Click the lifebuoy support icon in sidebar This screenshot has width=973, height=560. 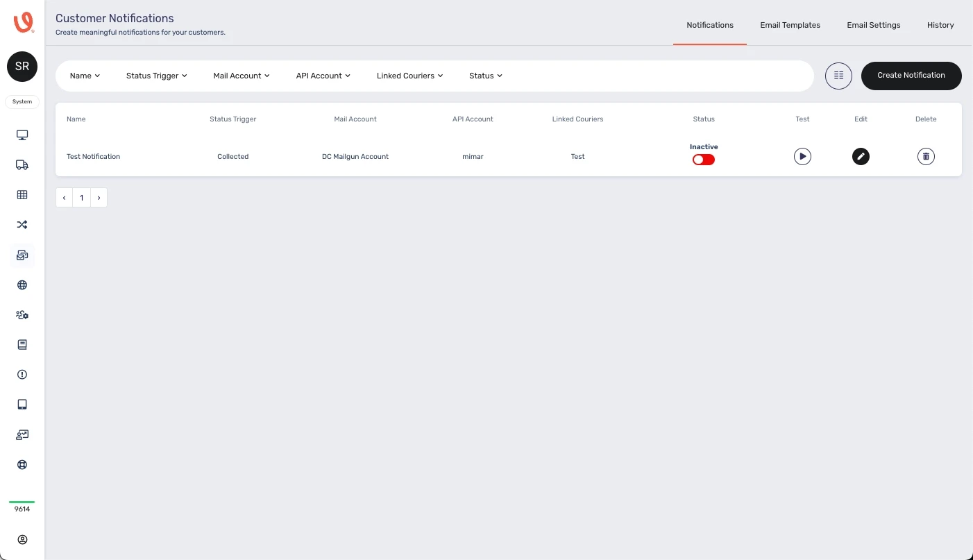(22, 464)
